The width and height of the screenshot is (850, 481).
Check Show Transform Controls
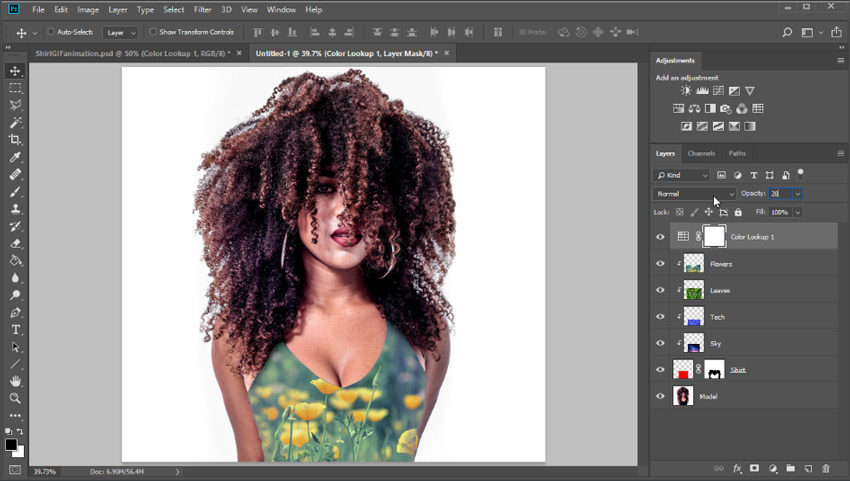coord(153,32)
